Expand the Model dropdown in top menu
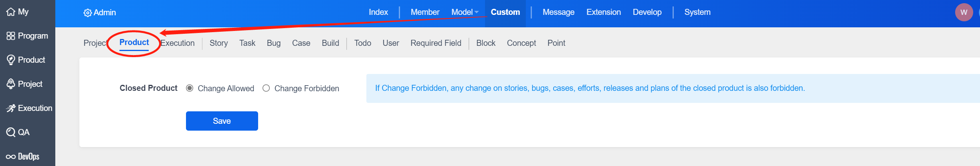This screenshot has width=980, height=166. pyautogui.click(x=465, y=12)
